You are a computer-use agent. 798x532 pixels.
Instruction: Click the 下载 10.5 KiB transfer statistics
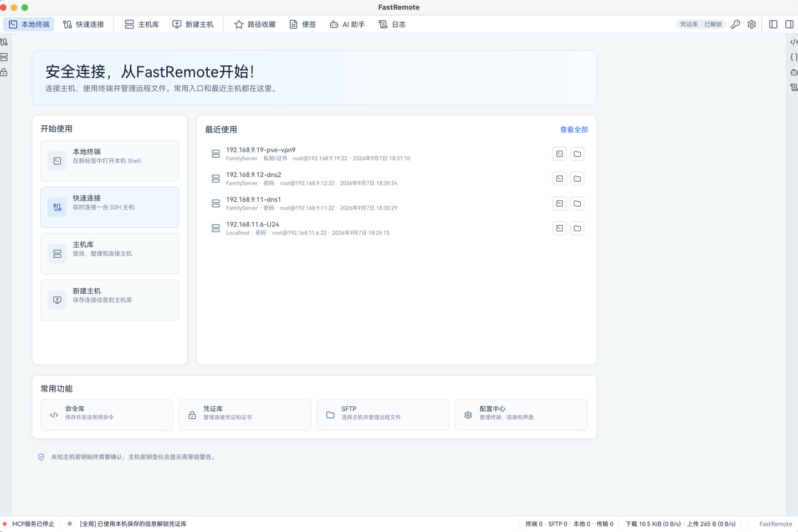681,524
